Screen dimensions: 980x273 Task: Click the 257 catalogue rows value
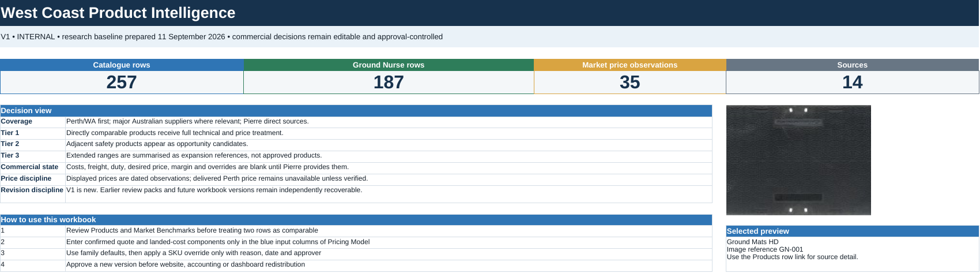pos(122,82)
